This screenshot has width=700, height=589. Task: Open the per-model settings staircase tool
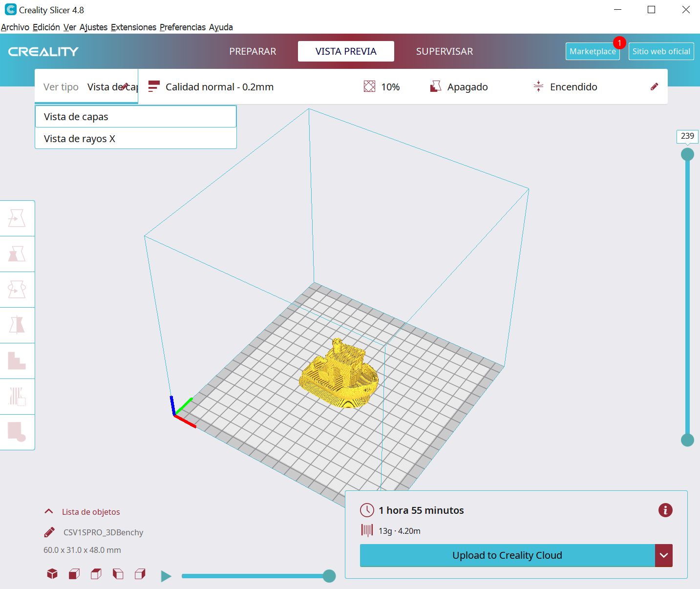17,361
